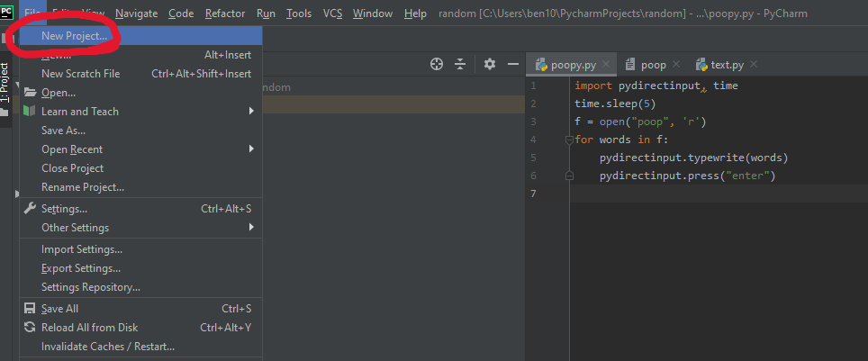The height and width of the screenshot is (361, 868).
Task: Expand the Learn and Teach submenu
Action: [251, 112]
